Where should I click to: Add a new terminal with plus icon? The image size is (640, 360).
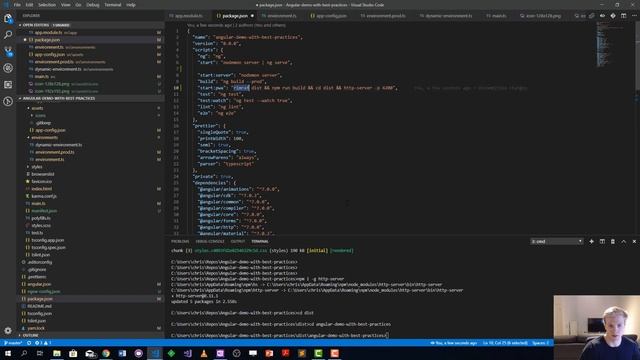point(591,242)
